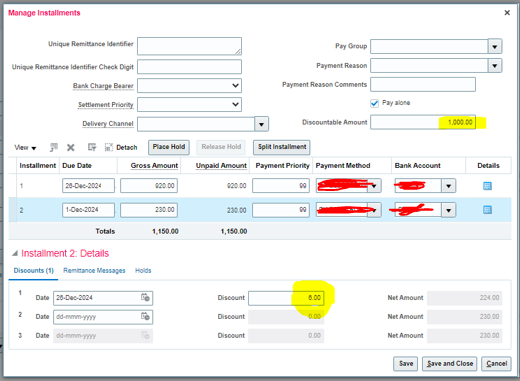Close the Manage Installments dialog
Image resolution: width=520 pixels, height=381 pixels.
coord(507,13)
